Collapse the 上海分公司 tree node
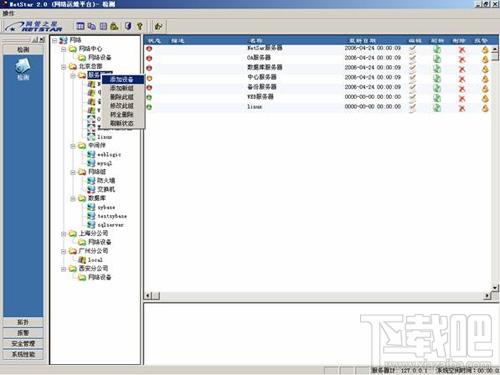This screenshot has width=500, height=375. (x=64, y=234)
